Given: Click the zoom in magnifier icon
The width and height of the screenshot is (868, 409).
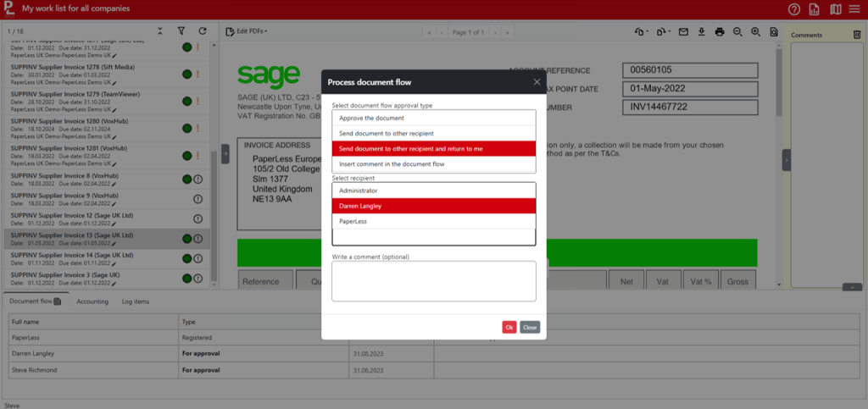Looking at the screenshot, I should [x=755, y=31].
